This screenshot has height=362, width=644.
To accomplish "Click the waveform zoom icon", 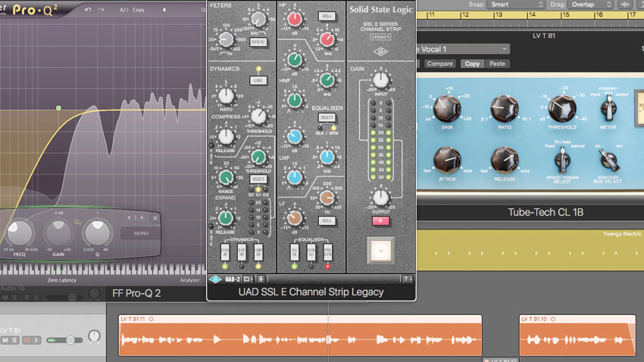I will click(626, 5).
